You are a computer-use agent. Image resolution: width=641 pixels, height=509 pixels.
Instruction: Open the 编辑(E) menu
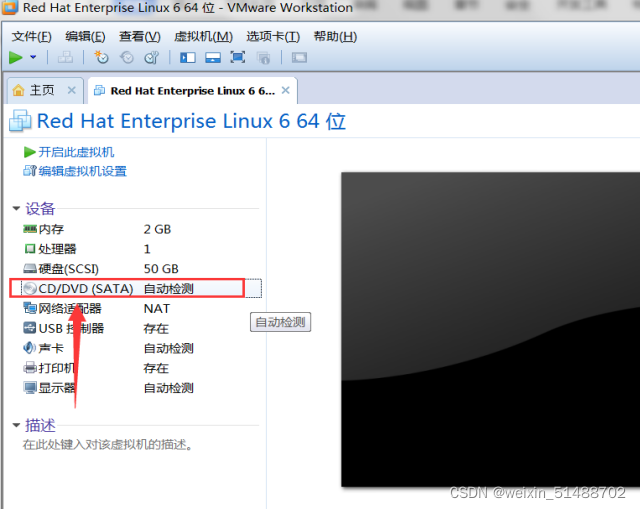(x=85, y=37)
